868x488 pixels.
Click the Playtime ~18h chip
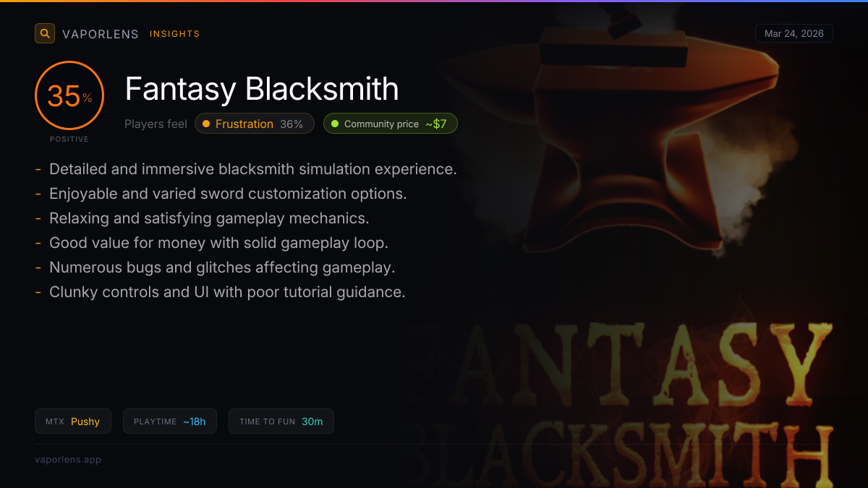170,421
